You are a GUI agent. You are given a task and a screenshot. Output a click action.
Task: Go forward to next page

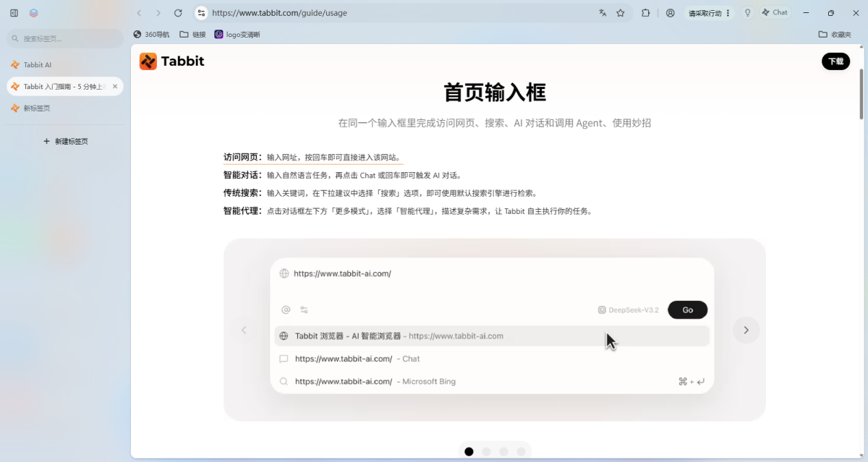tap(158, 13)
